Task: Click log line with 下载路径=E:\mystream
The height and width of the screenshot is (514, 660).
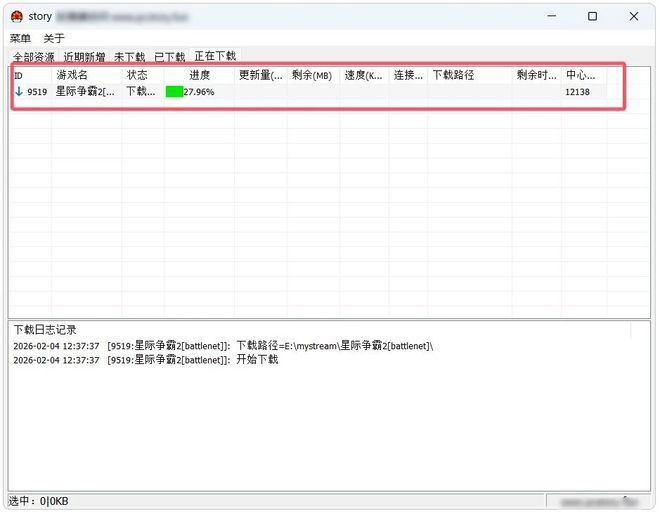Action: coord(223,346)
